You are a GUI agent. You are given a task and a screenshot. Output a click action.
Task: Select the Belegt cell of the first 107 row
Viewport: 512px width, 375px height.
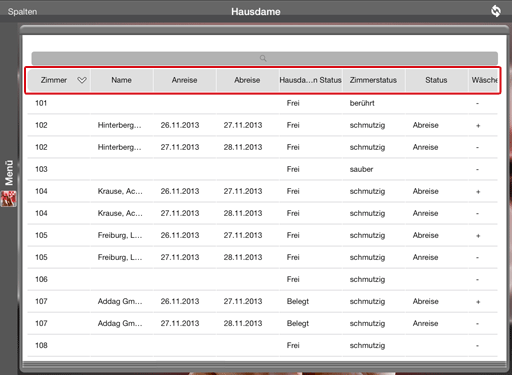tap(298, 301)
